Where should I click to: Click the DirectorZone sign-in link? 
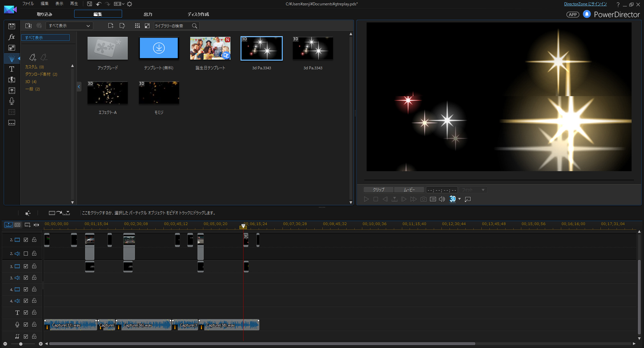coord(585,4)
